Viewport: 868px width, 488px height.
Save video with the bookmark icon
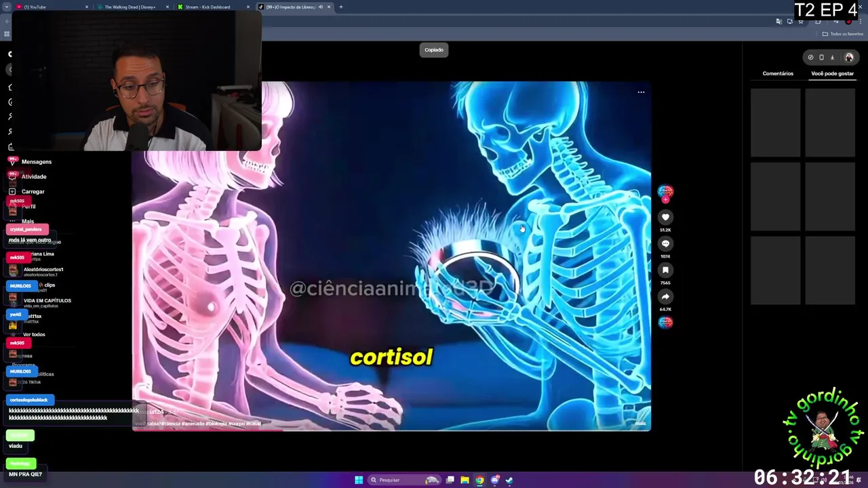click(x=665, y=270)
